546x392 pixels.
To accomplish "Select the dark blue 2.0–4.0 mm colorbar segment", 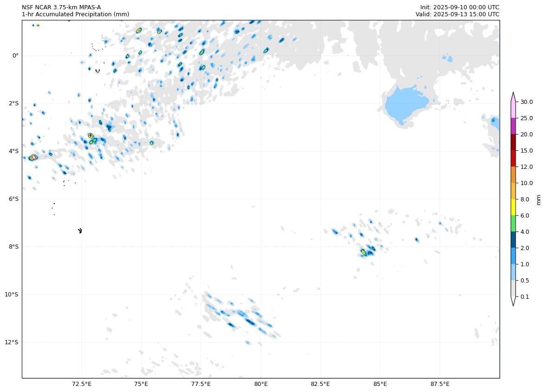I will pos(513,240).
